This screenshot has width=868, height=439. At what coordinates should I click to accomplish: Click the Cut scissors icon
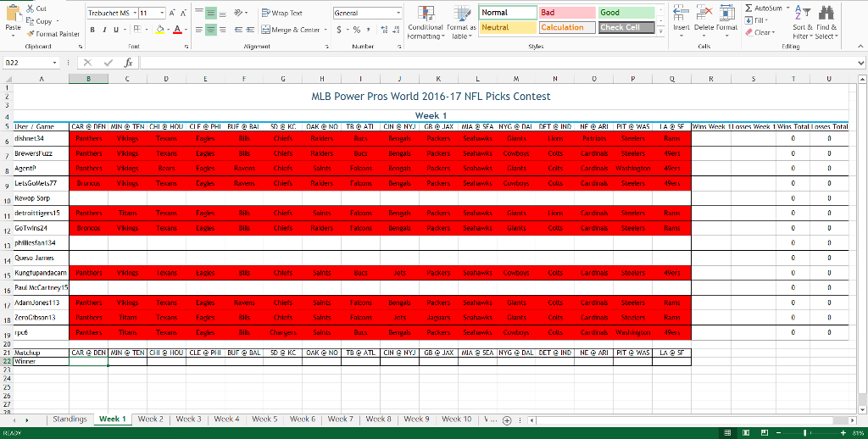30,8
